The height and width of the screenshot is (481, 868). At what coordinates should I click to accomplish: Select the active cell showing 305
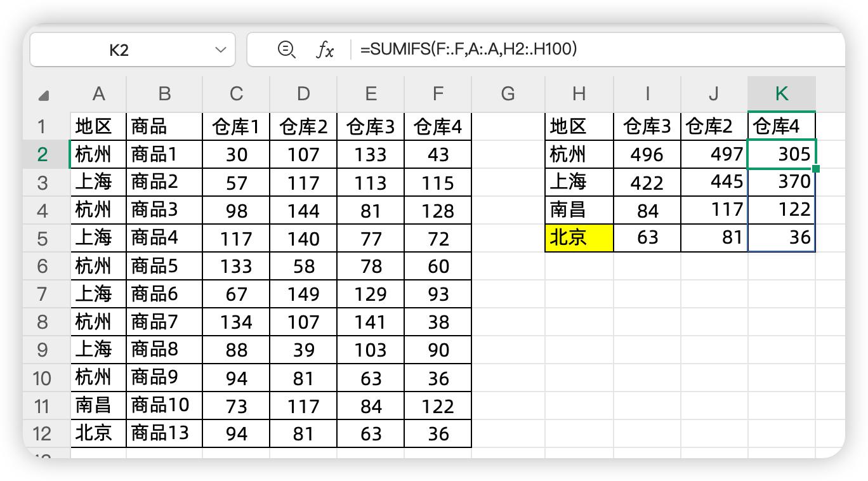782,154
